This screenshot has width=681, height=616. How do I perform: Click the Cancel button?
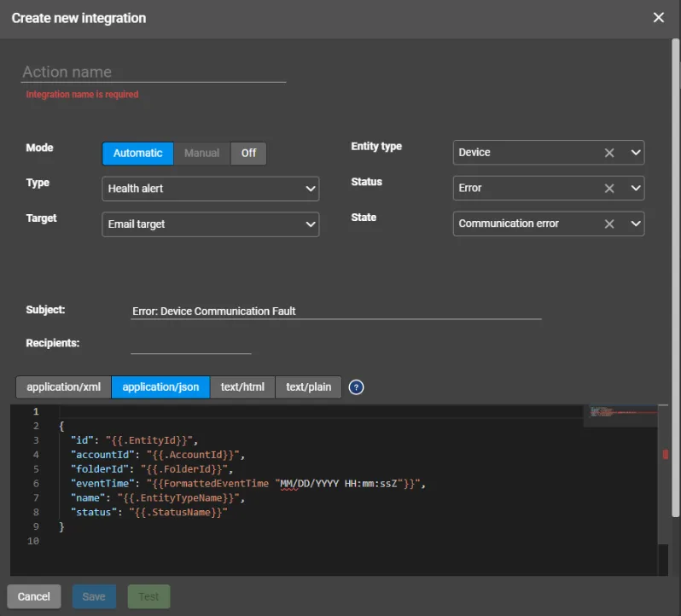pos(34,596)
